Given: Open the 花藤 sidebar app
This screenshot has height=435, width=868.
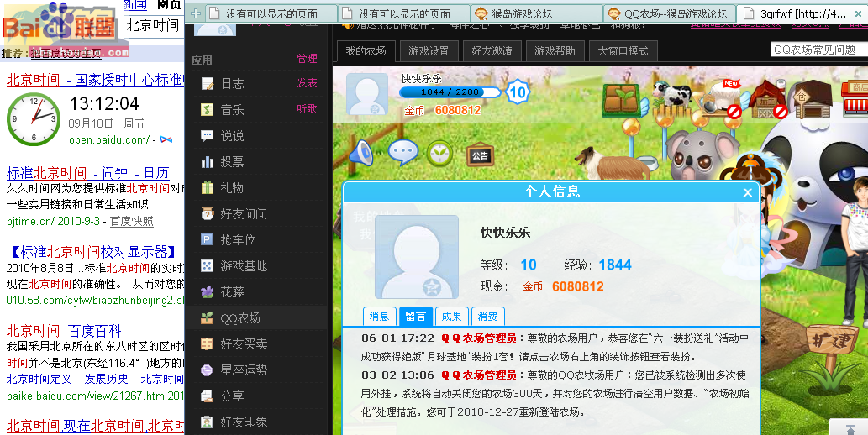Looking at the screenshot, I should pyautogui.click(x=231, y=291).
